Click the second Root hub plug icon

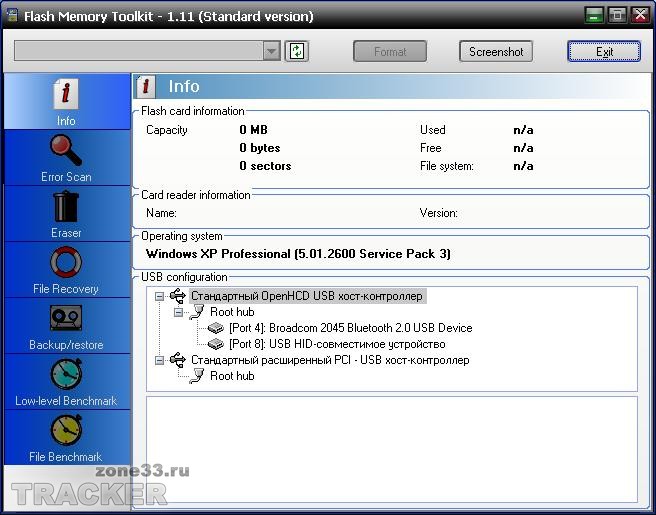(x=197, y=376)
